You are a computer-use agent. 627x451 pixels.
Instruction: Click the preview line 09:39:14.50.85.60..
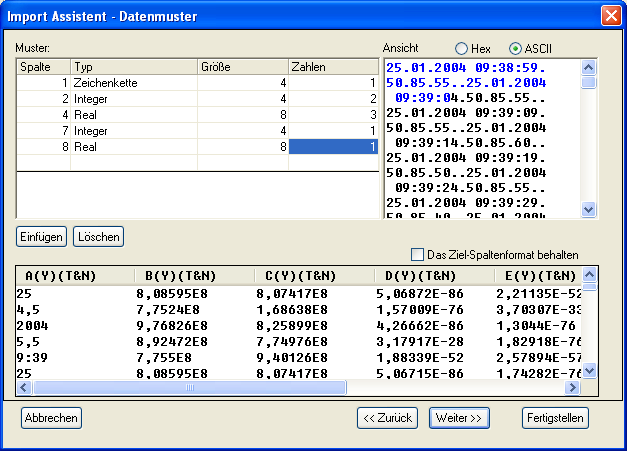[x=470, y=143]
